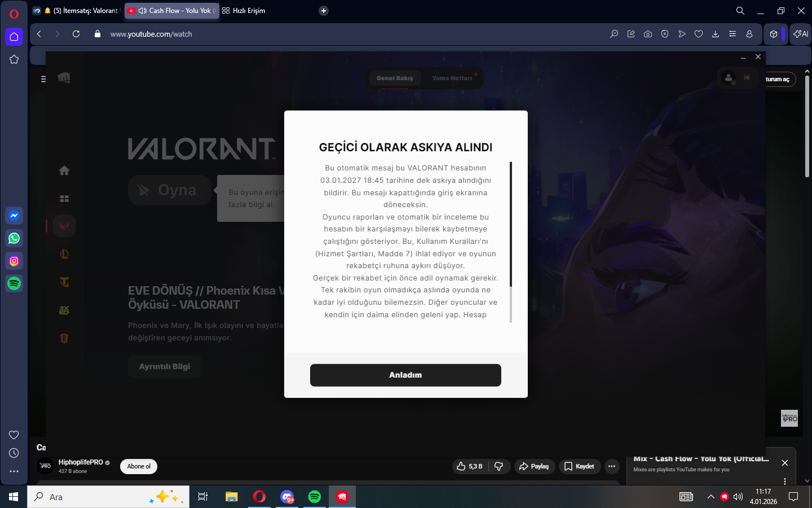Dislike the YouTube video
Viewport: 812px width, 508px height.
[x=499, y=466]
